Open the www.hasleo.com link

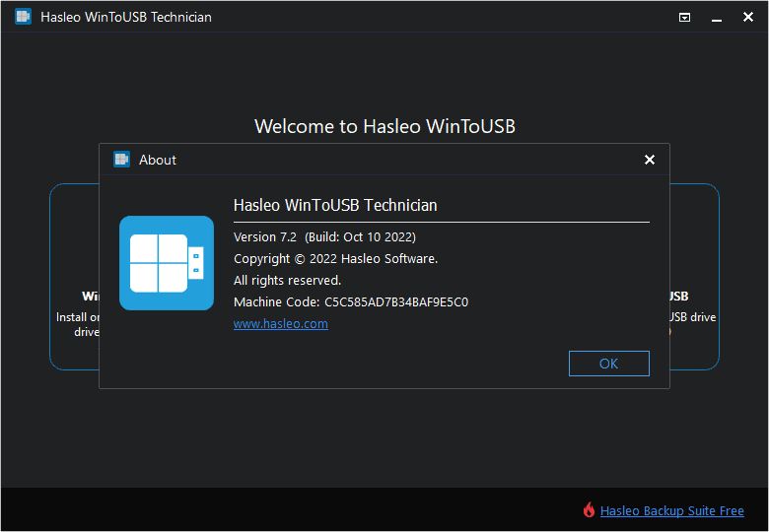tap(281, 324)
